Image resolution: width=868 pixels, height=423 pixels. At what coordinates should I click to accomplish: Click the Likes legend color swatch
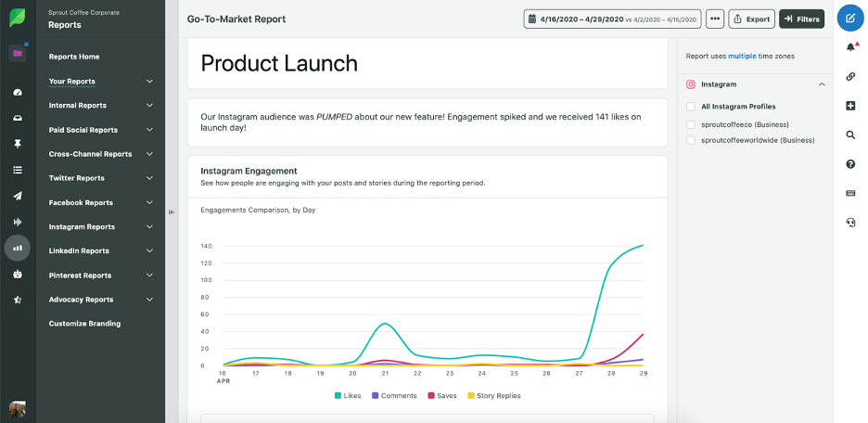(338, 396)
